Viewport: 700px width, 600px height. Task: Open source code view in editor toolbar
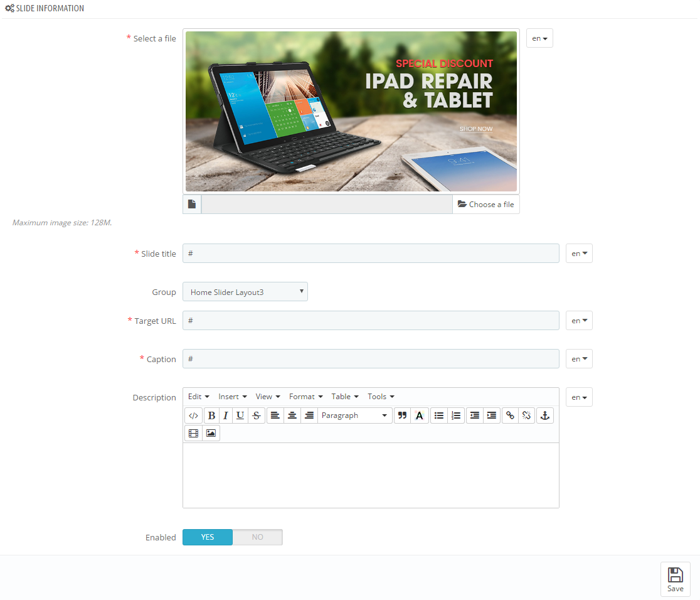193,415
